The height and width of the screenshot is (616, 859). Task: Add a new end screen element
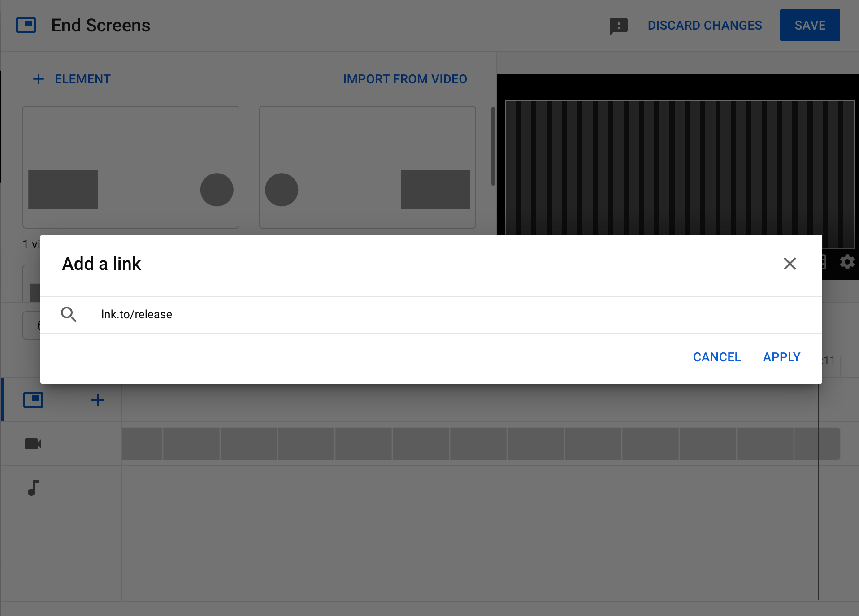[x=72, y=79]
